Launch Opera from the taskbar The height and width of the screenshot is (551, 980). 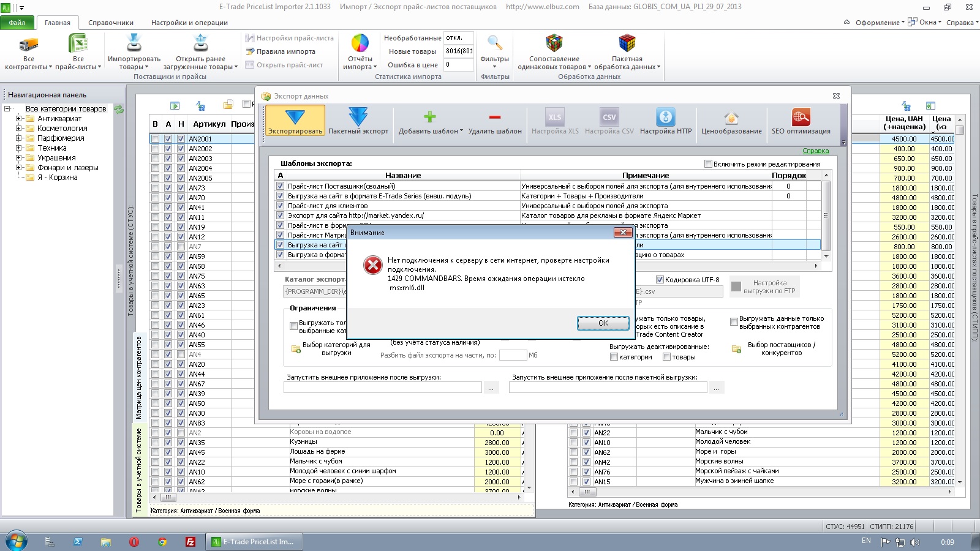coord(134,542)
